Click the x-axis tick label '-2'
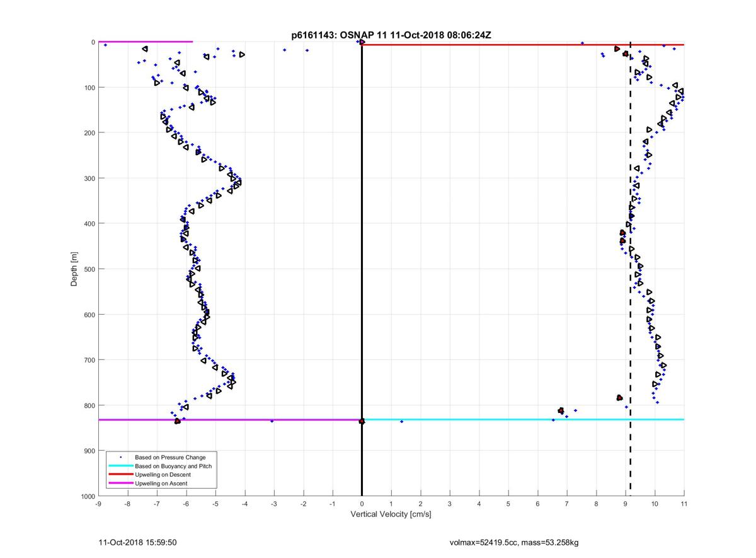 click(303, 504)
